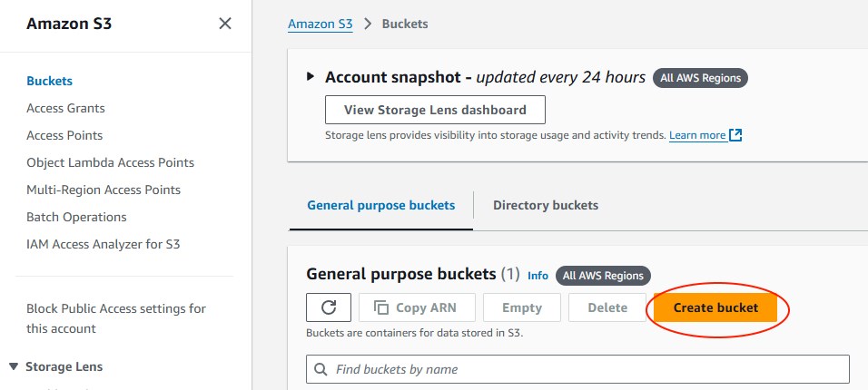868x390 pixels.
Task: Click the external link icon beside Learn more
Action: click(735, 135)
